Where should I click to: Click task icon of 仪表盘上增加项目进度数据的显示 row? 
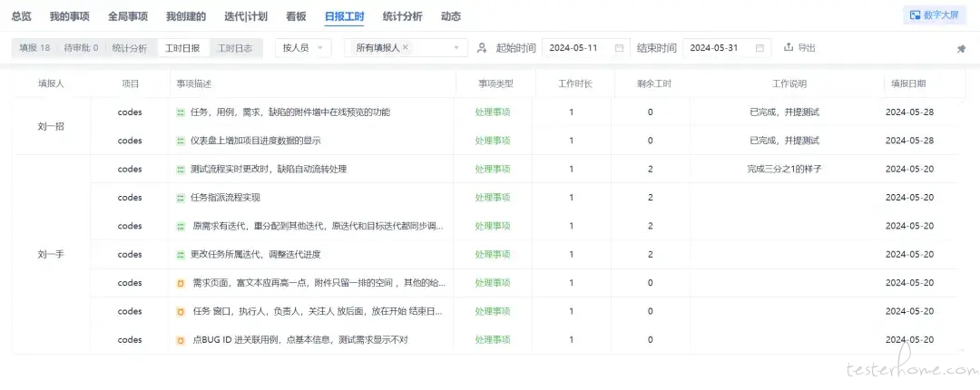[x=181, y=141]
